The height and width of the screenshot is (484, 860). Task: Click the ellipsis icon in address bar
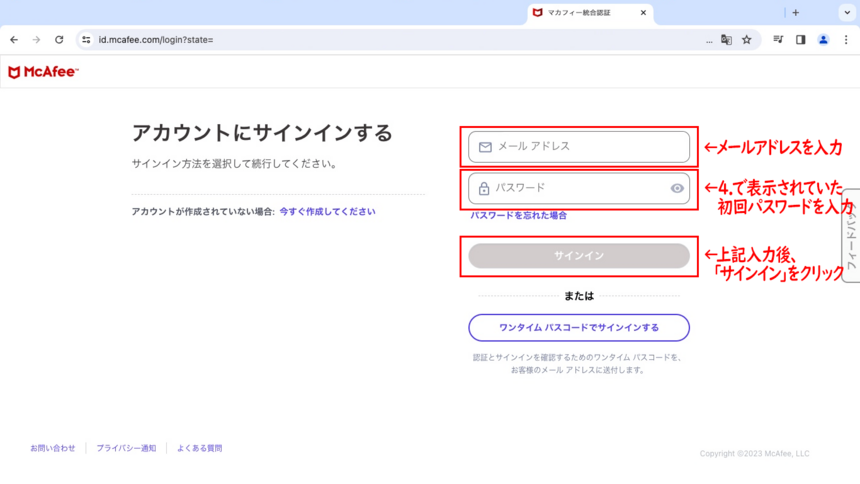[709, 40]
